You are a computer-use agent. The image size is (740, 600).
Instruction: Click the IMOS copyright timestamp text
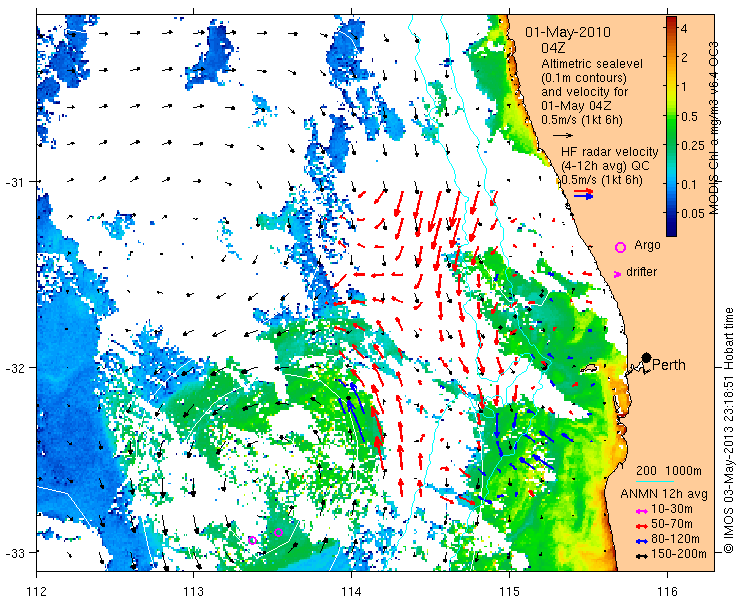729,430
